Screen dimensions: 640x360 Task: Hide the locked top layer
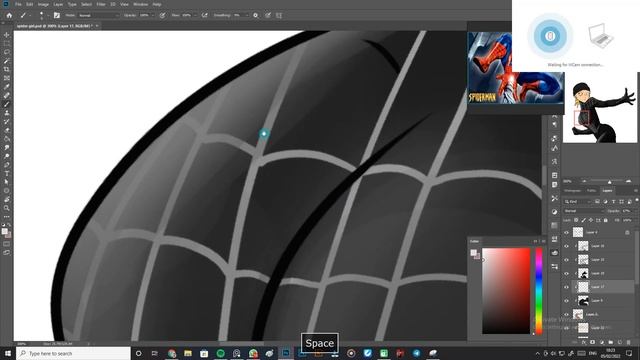coord(566,232)
